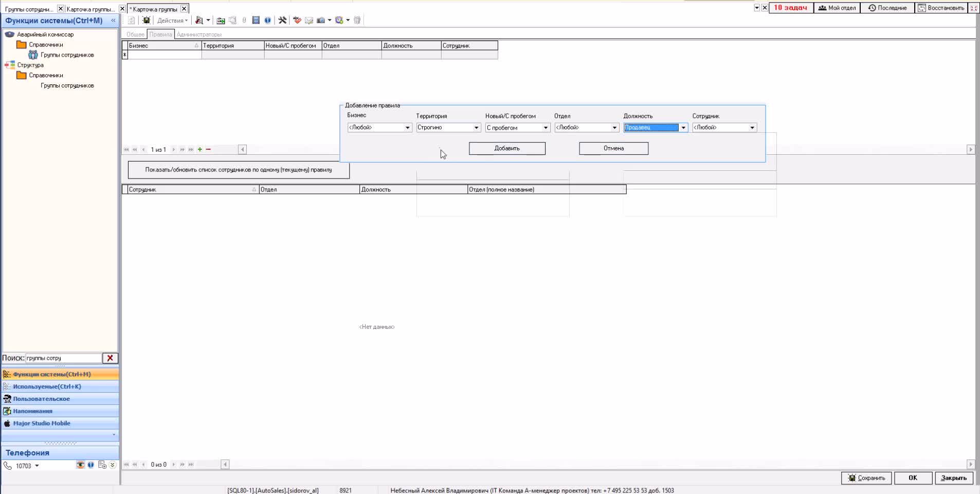Open the 10 задач button

coord(791,8)
